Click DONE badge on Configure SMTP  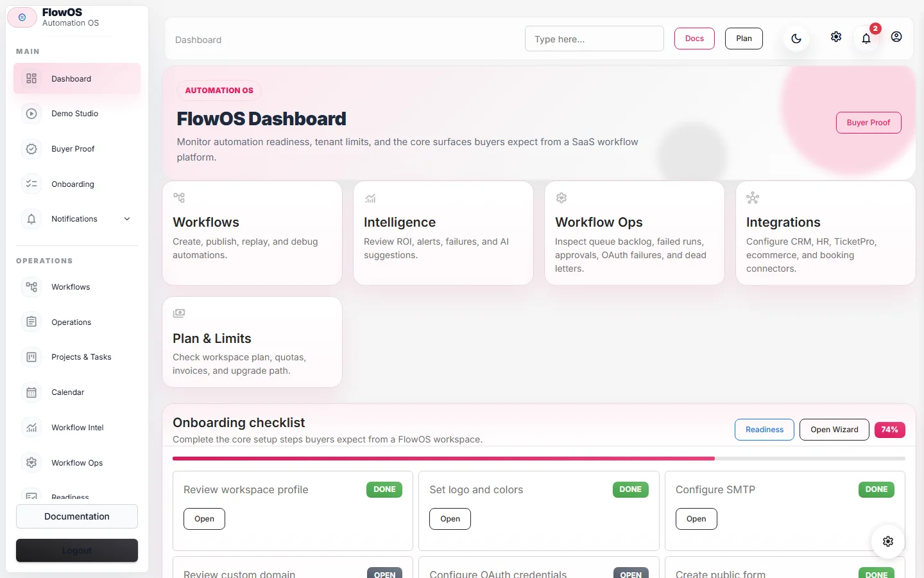click(877, 489)
